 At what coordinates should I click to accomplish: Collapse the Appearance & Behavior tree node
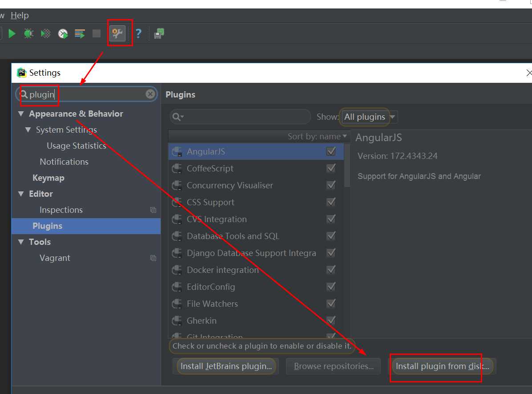coord(21,114)
